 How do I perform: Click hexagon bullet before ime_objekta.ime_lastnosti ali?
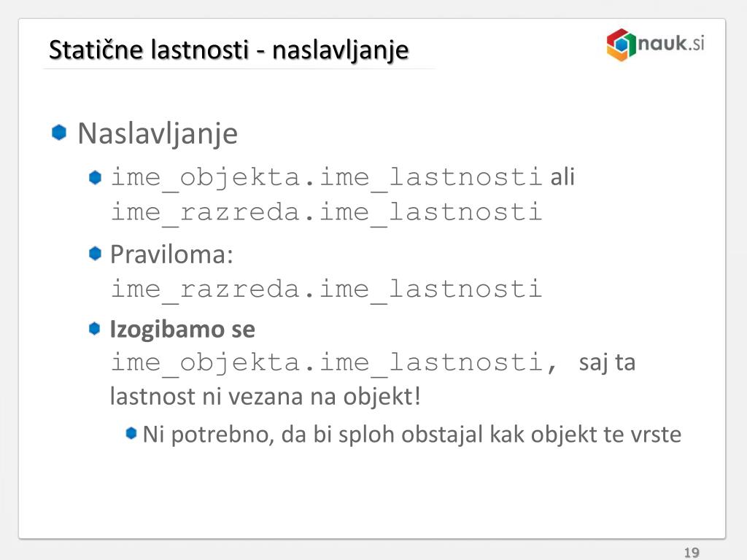coord(96,178)
